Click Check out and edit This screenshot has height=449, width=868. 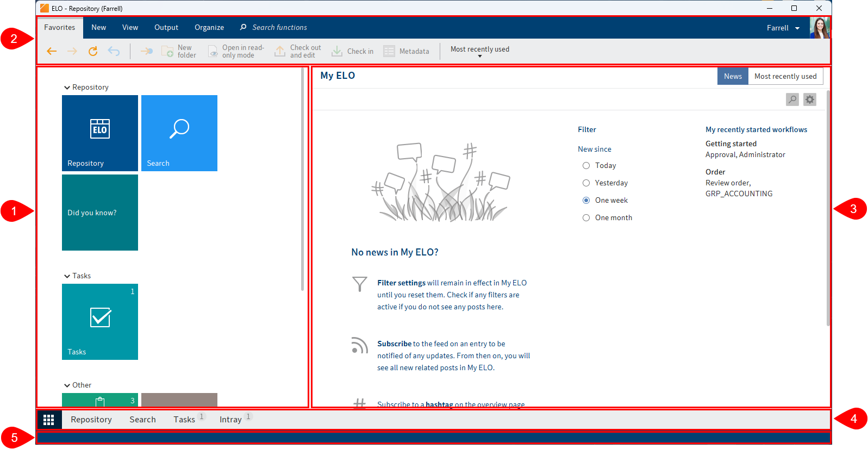[x=297, y=51]
